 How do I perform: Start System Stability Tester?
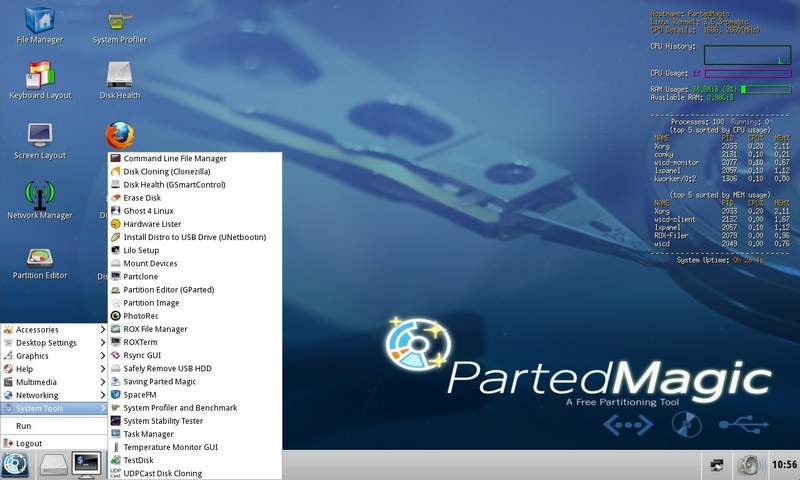195,421
